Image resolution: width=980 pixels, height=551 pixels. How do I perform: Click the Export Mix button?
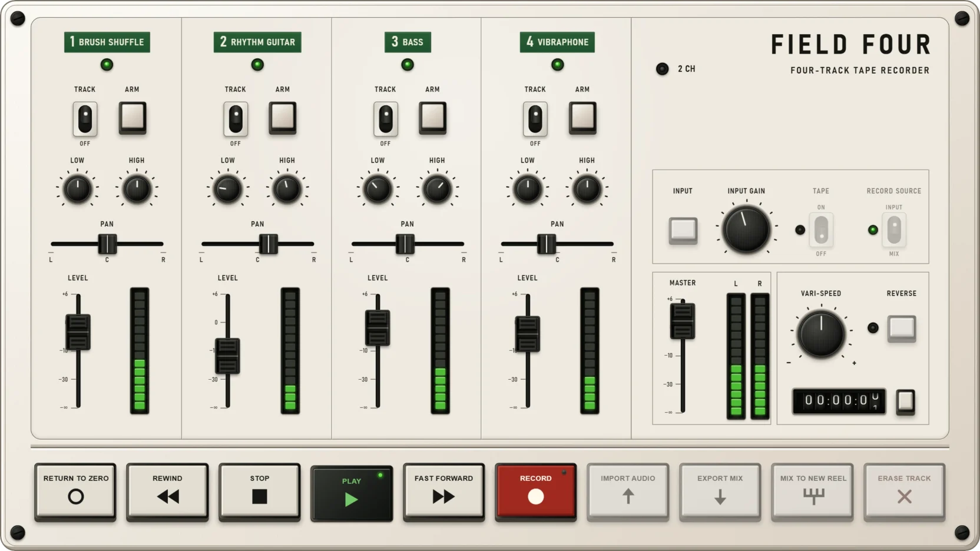pyautogui.click(x=720, y=492)
